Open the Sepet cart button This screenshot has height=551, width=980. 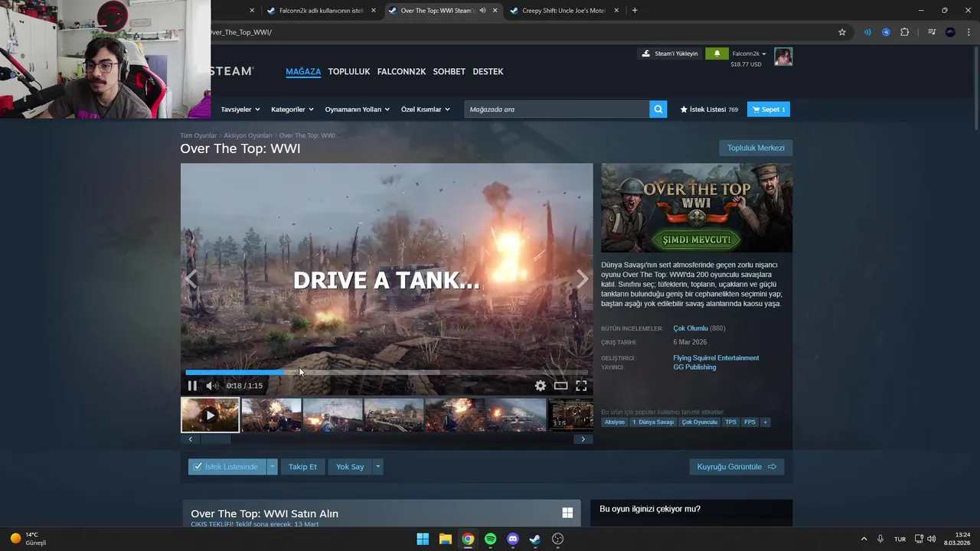[769, 109]
